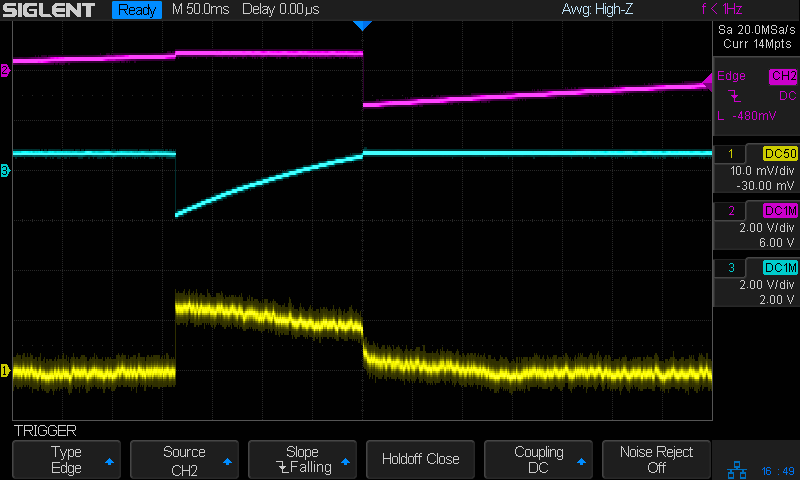Click the channel 1 yellow ground marker
800x480 pixels.
click(5, 371)
